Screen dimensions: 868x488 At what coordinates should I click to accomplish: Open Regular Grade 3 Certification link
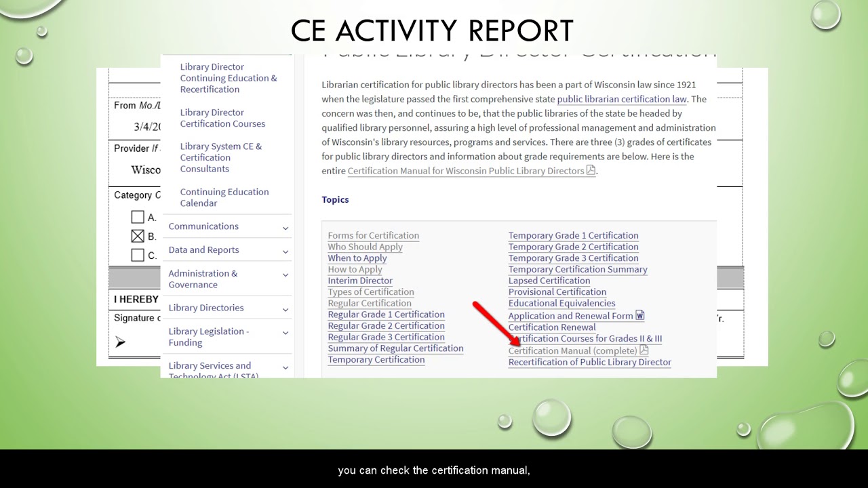387,337
